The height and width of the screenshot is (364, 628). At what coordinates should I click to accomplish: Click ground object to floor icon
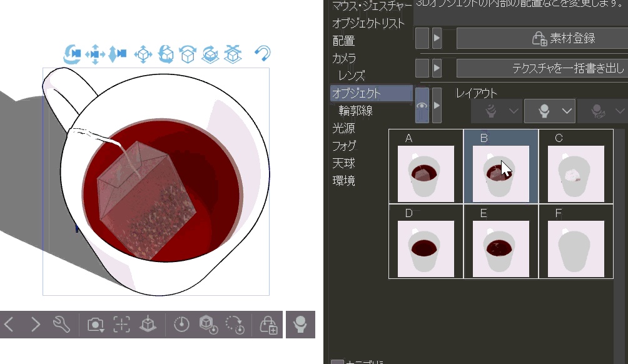(148, 325)
